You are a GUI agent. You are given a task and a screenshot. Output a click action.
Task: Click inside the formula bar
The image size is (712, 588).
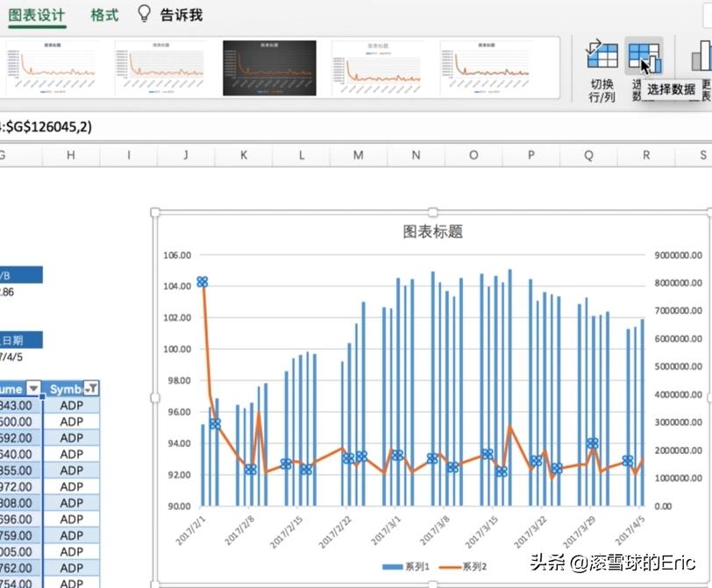[x=351, y=126]
